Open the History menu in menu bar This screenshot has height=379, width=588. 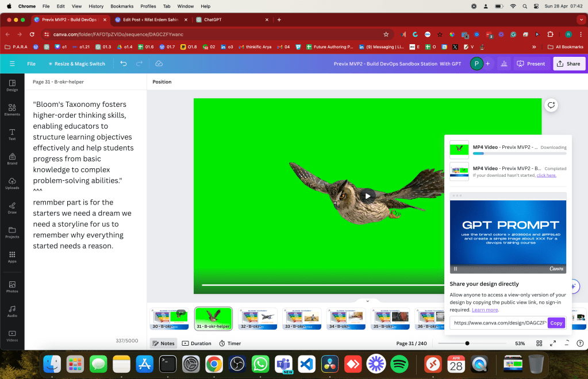click(96, 6)
